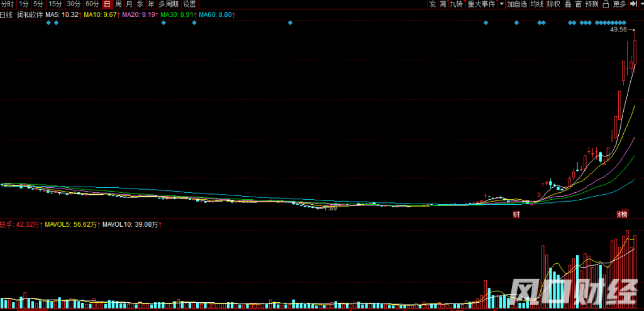Toggle the 简 simplified view button
The height and width of the screenshot is (311, 644).
coord(443,4)
